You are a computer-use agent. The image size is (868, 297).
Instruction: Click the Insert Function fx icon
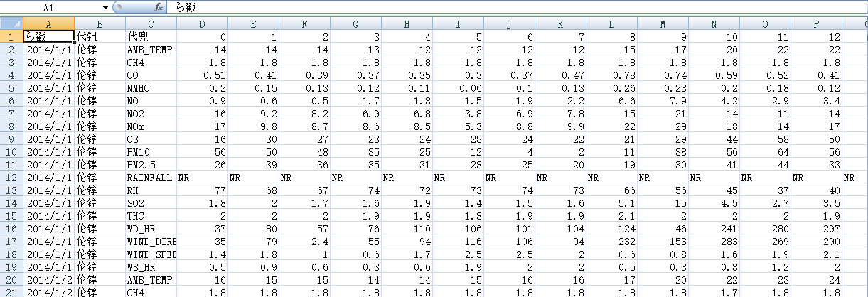[159, 7]
